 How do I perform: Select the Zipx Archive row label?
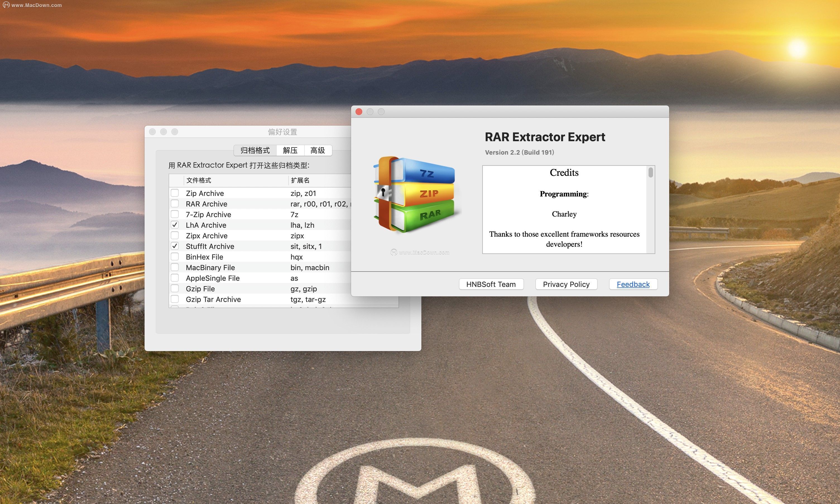pyautogui.click(x=207, y=236)
